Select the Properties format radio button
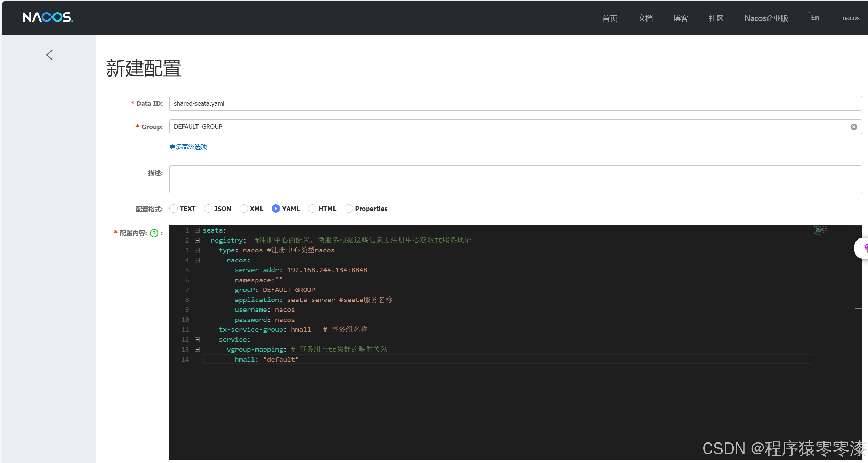The image size is (868, 463). click(x=348, y=209)
